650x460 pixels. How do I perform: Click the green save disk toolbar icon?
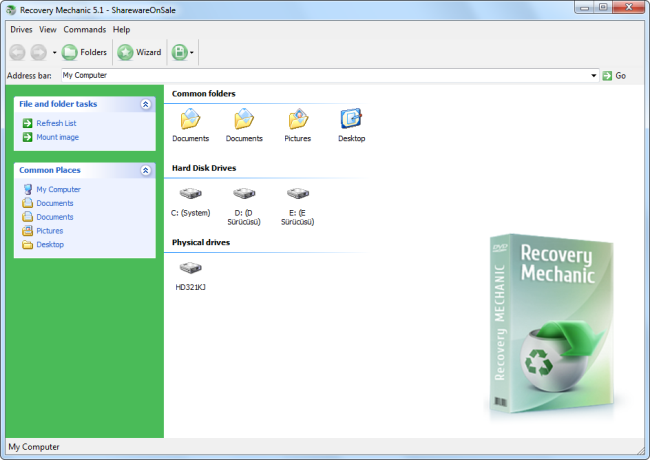tap(179, 52)
